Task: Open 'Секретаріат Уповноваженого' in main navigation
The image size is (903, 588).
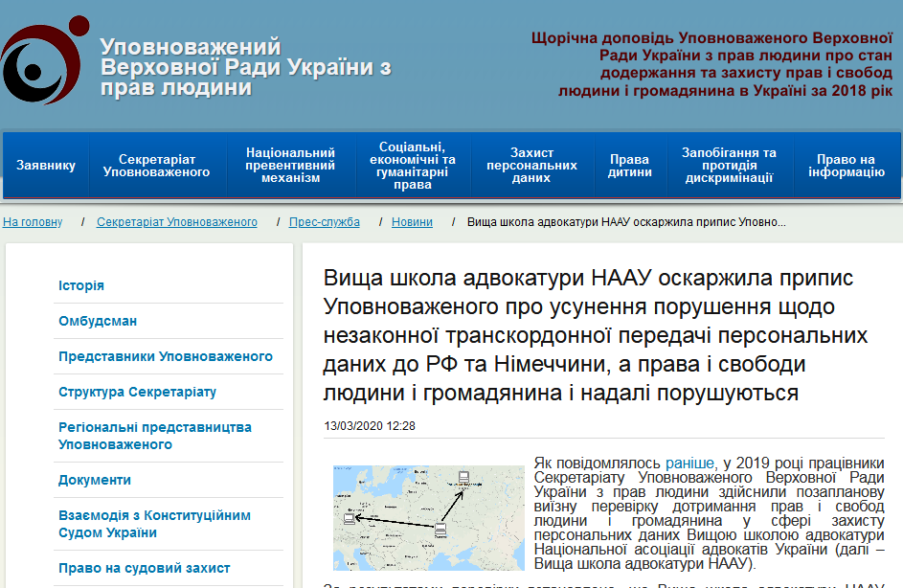Action: coord(157,166)
